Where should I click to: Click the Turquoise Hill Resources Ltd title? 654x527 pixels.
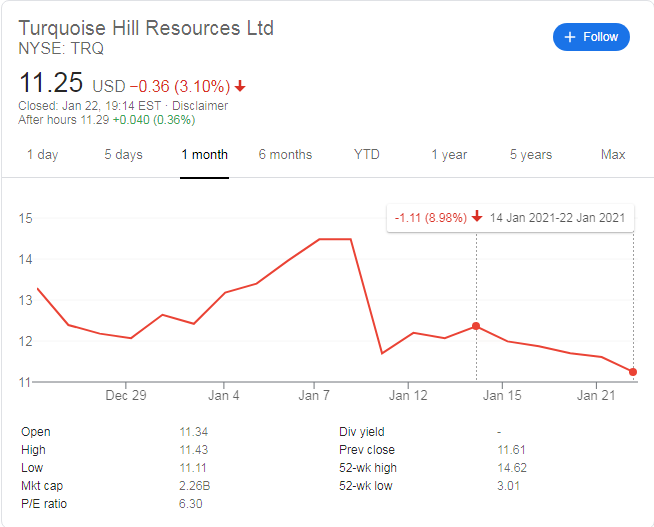click(146, 28)
